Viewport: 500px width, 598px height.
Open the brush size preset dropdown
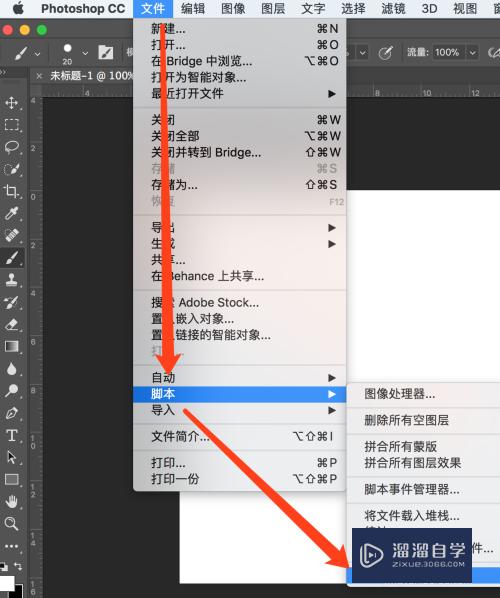click(85, 53)
